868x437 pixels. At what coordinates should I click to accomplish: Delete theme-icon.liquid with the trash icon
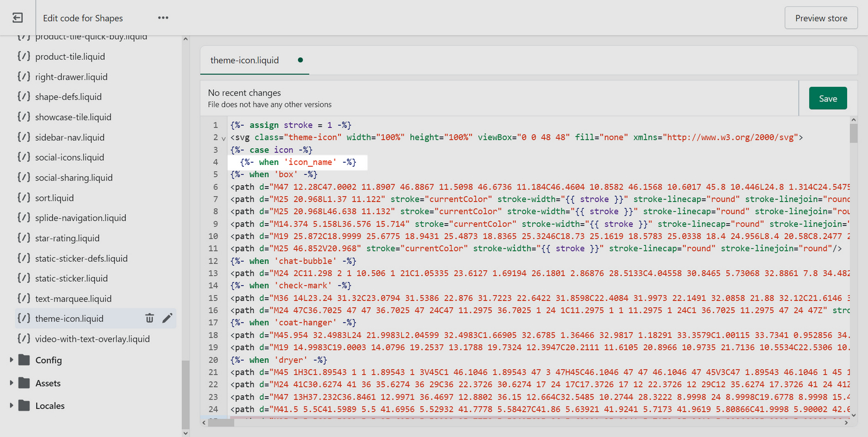(149, 318)
